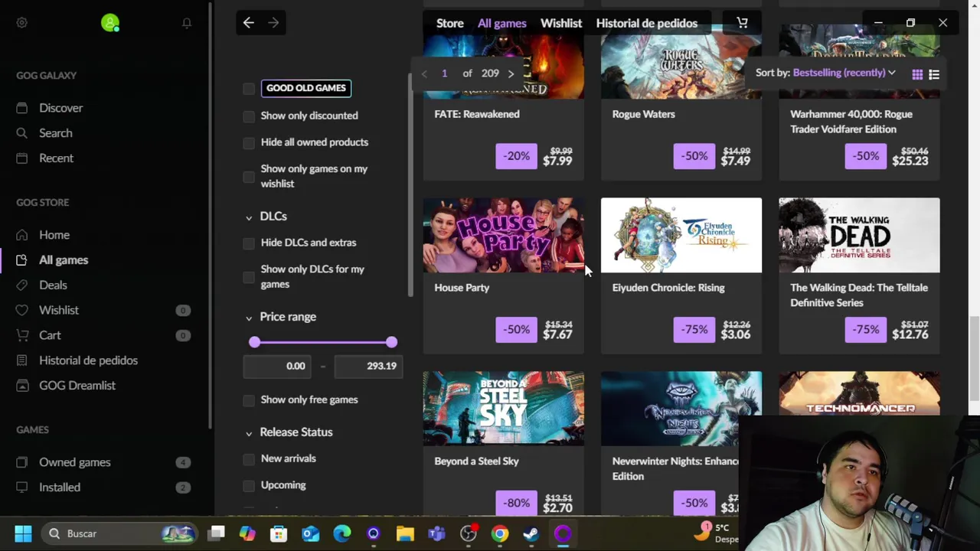Enable Show only DLCs for my games

pyautogui.click(x=249, y=277)
